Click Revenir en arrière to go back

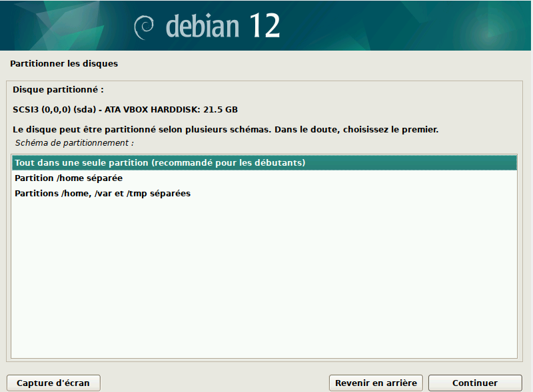point(376,383)
